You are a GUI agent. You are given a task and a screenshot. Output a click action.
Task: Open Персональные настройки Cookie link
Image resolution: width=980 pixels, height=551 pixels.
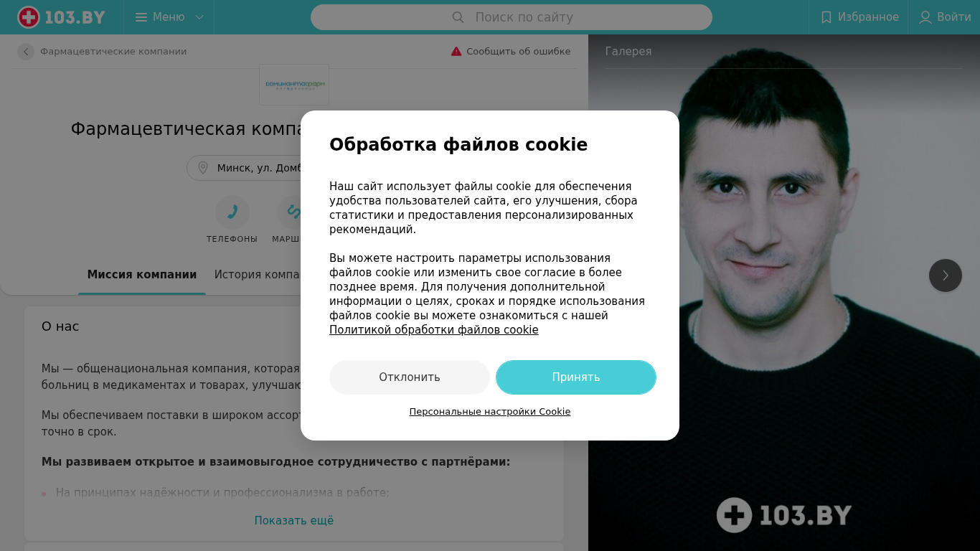[x=490, y=412]
